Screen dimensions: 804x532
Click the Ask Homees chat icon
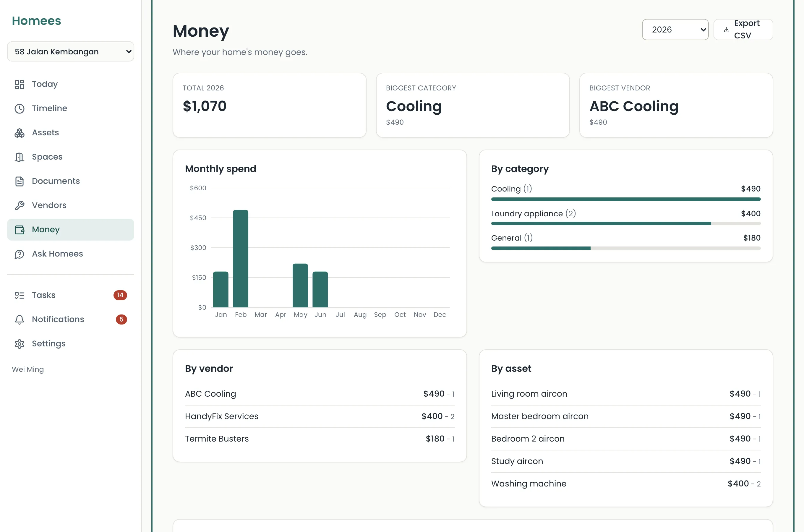(x=19, y=254)
